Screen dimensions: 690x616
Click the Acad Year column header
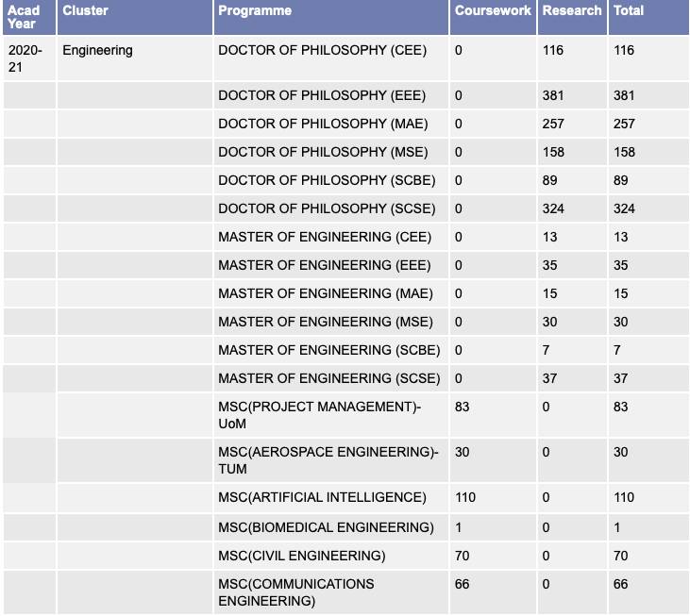[x=25, y=17]
